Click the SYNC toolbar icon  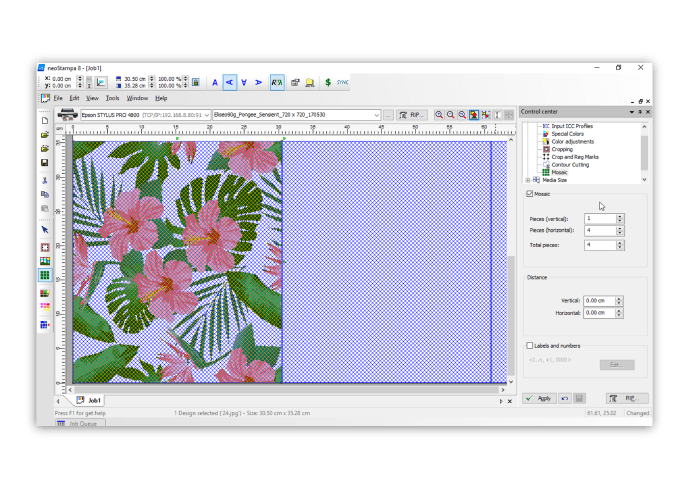(342, 82)
